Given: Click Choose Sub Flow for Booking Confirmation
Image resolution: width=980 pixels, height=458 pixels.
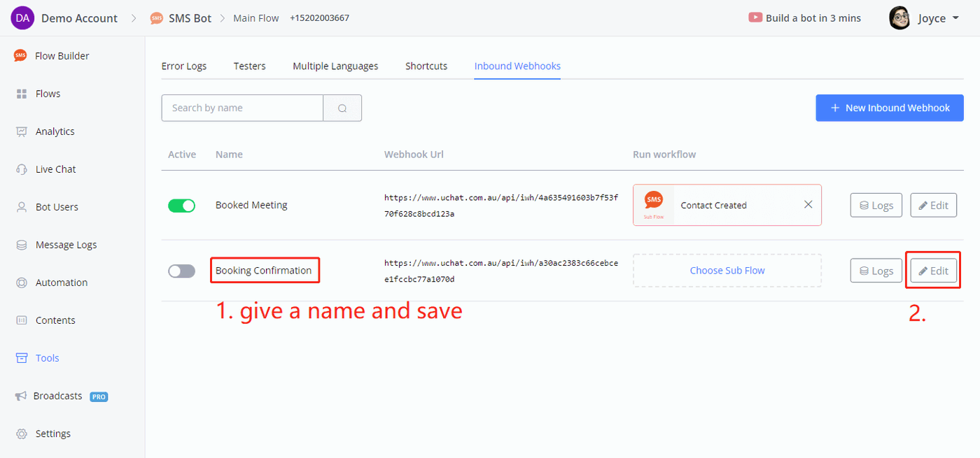Looking at the screenshot, I should [x=727, y=271].
